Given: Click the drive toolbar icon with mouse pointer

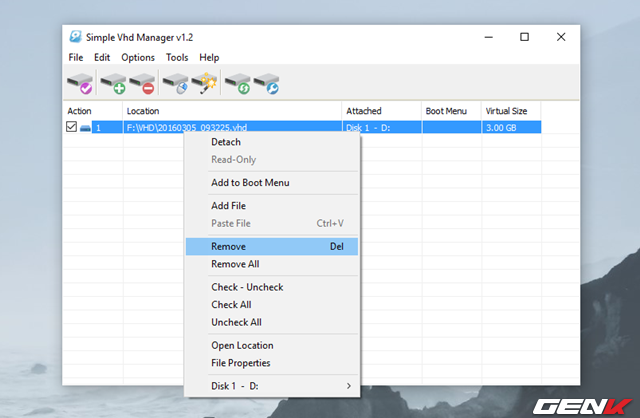Looking at the screenshot, I should [176, 83].
